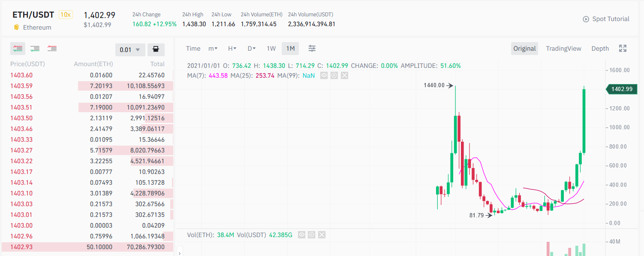Click total 70,286.79300 in order book

point(146,247)
